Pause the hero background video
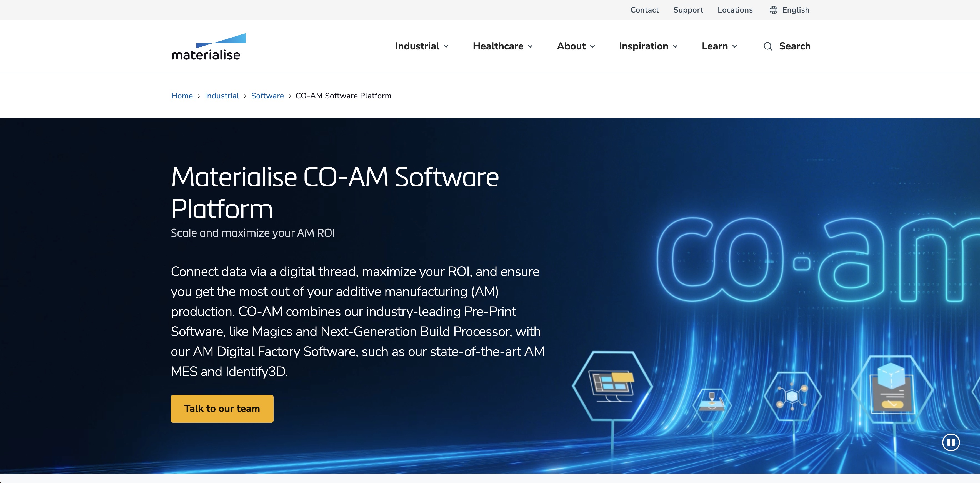 [x=951, y=442]
